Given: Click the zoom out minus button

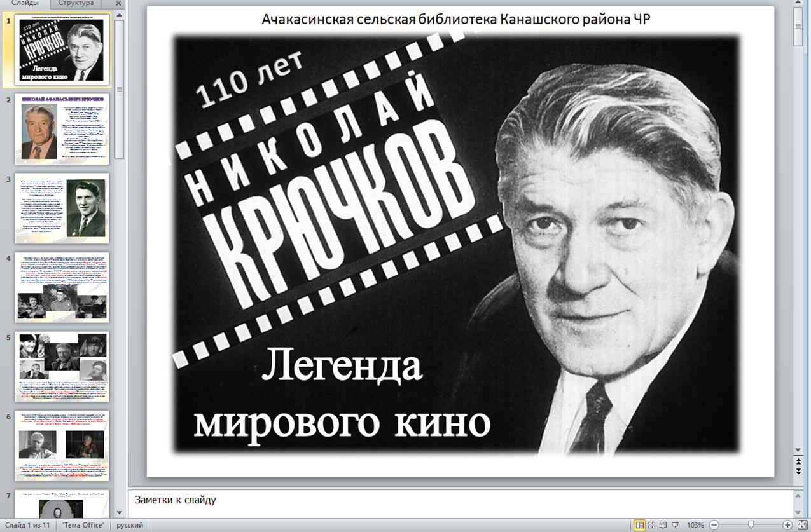Looking at the screenshot, I should point(714,525).
